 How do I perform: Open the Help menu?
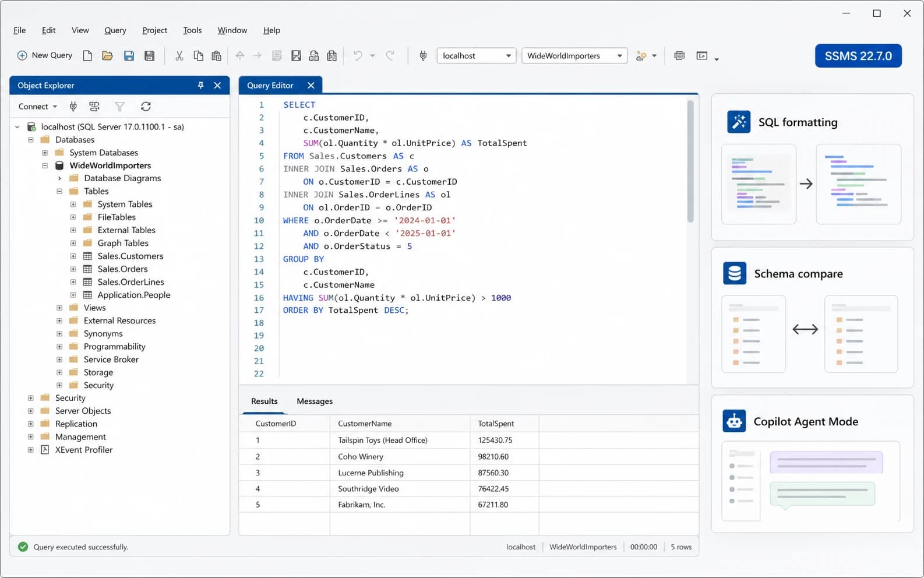pos(271,30)
